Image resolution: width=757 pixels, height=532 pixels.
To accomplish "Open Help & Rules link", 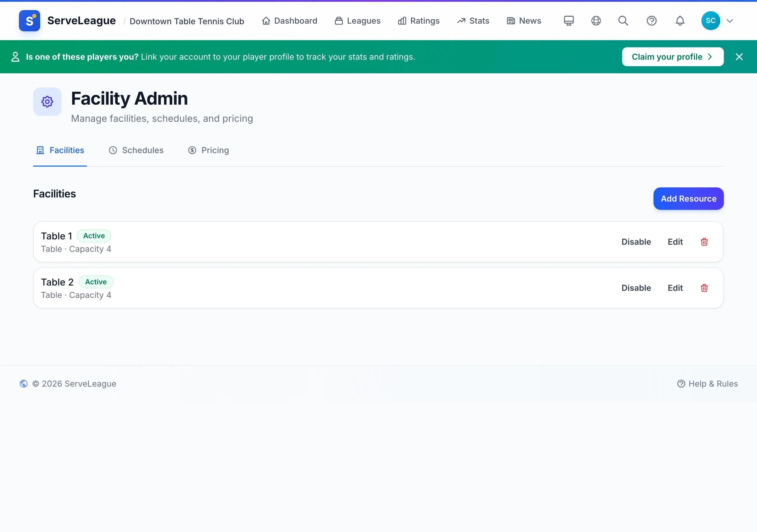I will coord(708,384).
